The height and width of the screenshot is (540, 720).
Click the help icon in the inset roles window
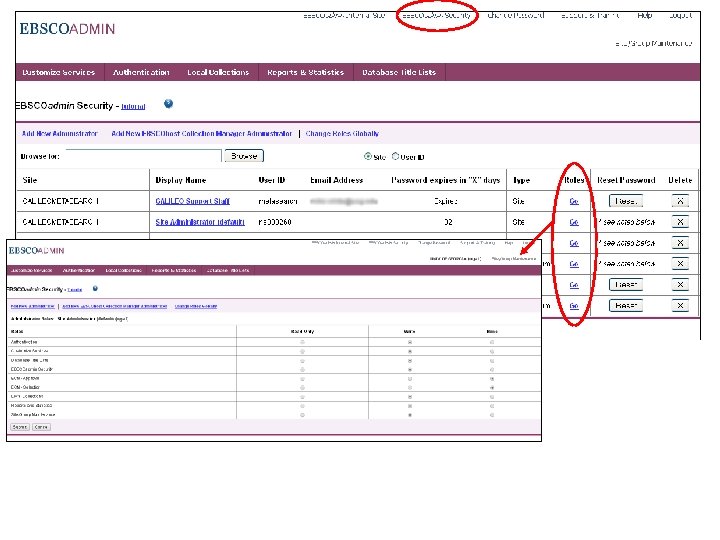(x=95, y=288)
